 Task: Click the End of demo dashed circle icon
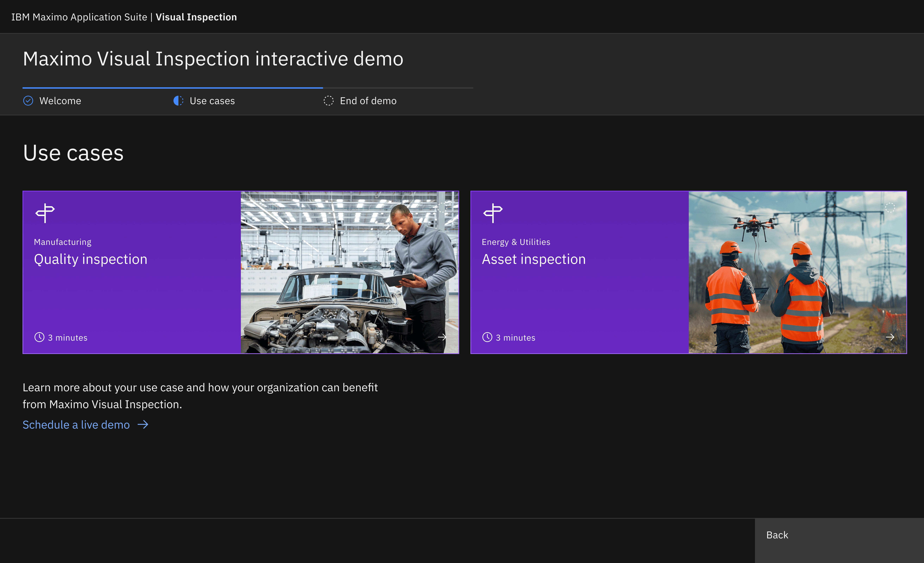[x=329, y=101]
